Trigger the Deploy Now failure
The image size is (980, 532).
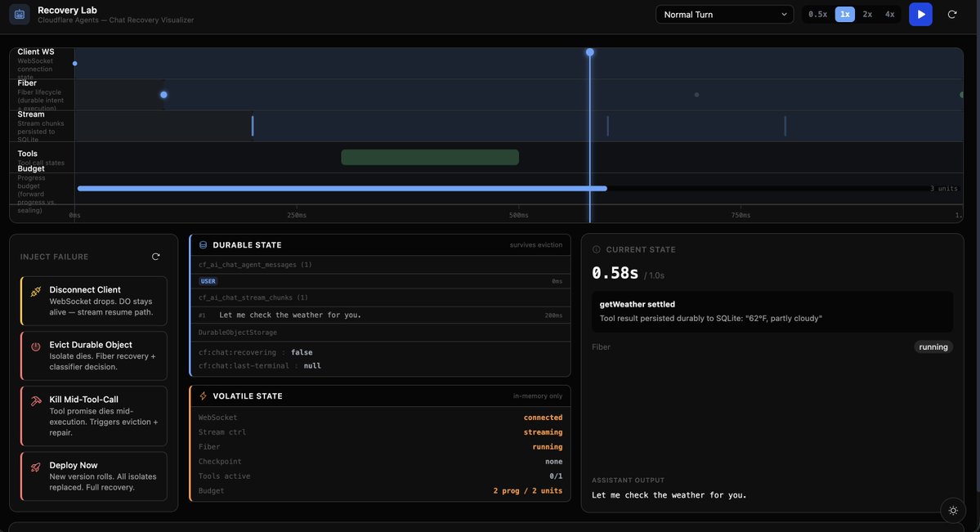(x=94, y=476)
